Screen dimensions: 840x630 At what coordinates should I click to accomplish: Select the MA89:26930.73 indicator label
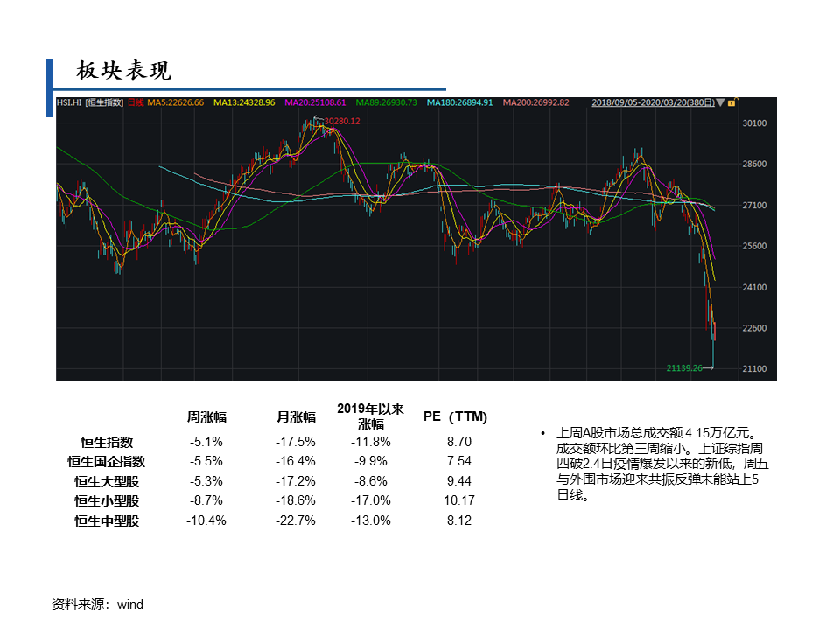click(x=386, y=102)
